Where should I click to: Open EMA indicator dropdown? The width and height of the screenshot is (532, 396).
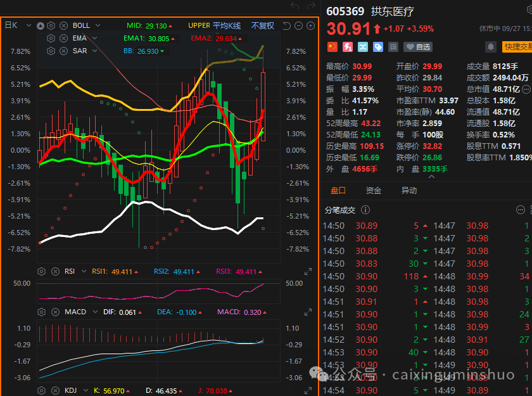pos(94,38)
